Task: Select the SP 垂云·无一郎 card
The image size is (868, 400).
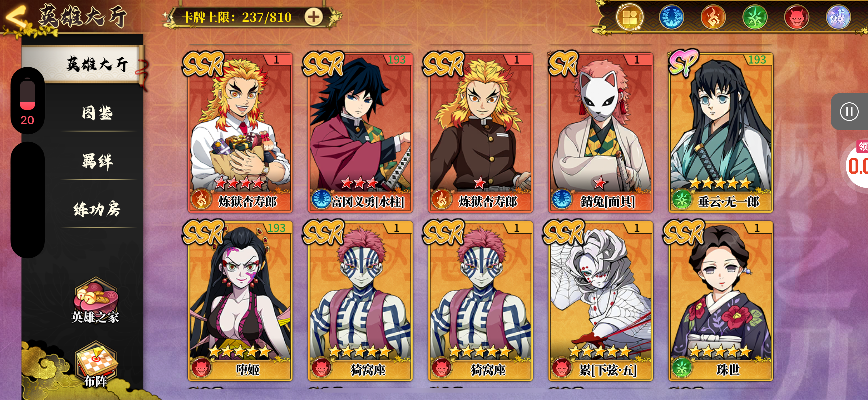Action: pos(721,132)
